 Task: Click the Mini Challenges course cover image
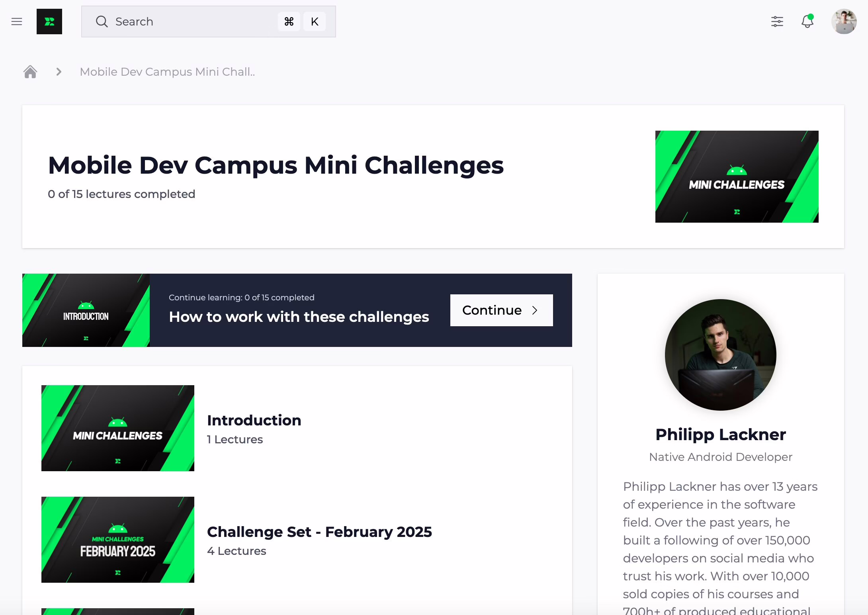coord(737,176)
